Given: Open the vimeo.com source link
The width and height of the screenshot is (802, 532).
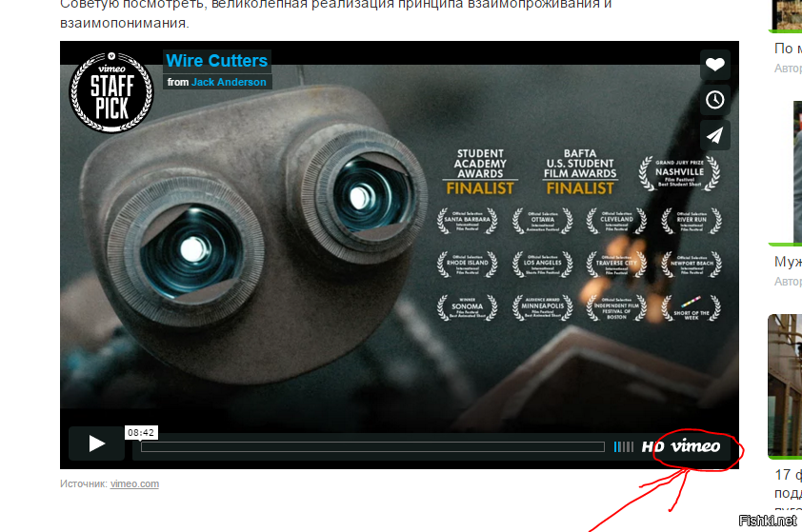Looking at the screenshot, I should (x=134, y=483).
